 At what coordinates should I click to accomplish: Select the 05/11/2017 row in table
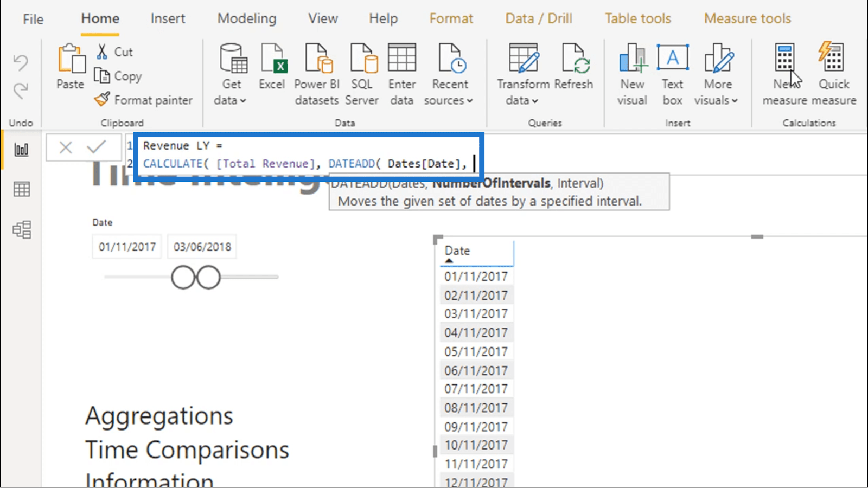point(476,352)
